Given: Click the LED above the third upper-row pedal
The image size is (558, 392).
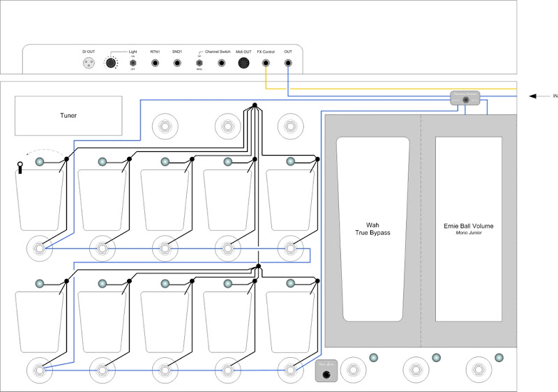Looking at the screenshot, I should (165, 162).
